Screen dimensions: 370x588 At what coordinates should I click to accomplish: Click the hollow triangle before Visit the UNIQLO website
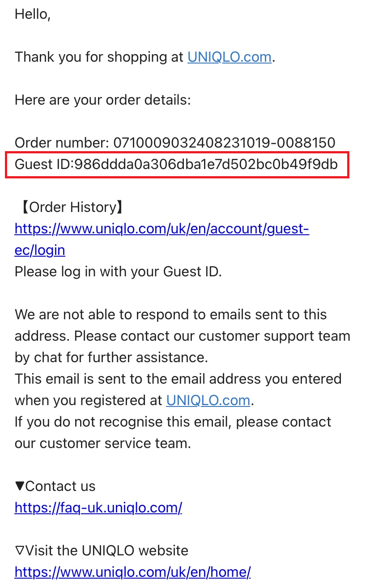point(20,550)
